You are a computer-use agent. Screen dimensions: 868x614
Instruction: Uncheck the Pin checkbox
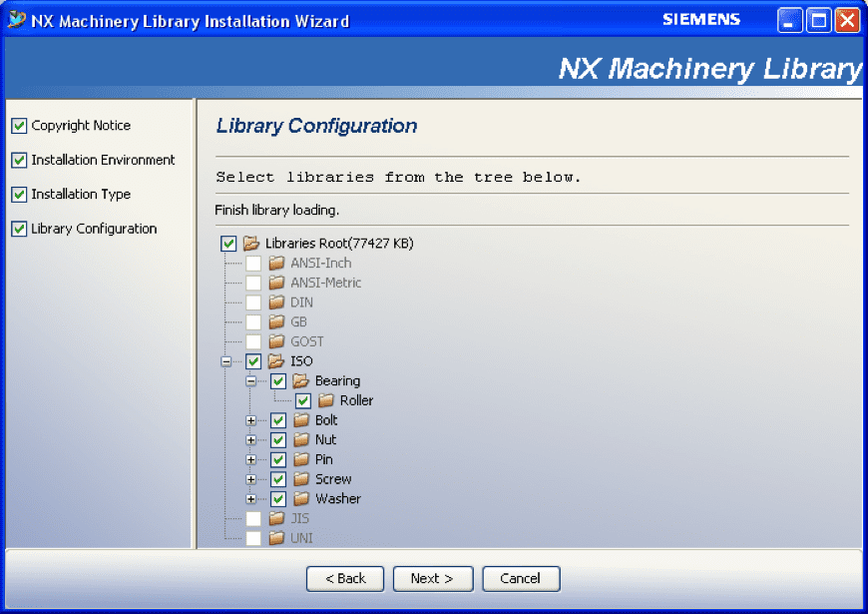click(x=278, y=460)
